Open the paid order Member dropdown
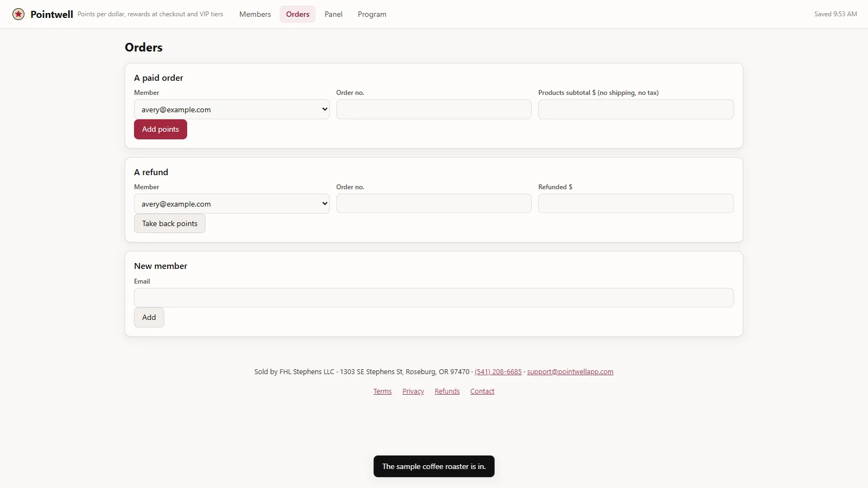This screenshot has width=868, height=488. 232,109
